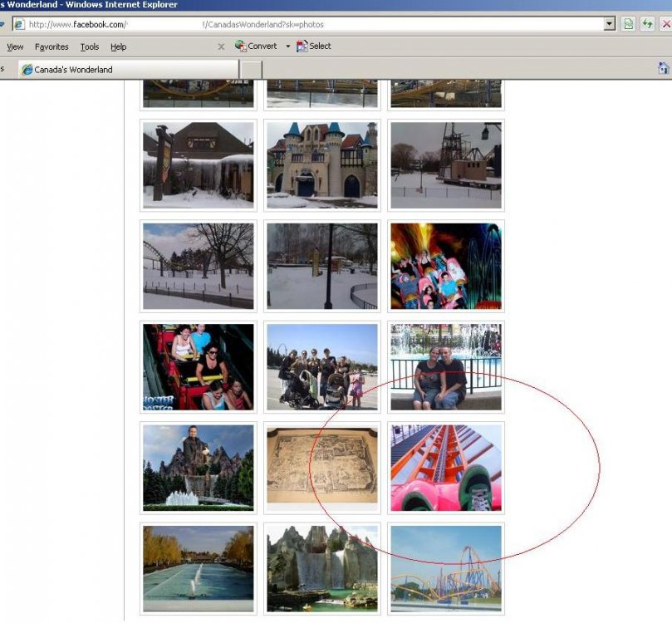Open the fountain photo with mountain backdrop
The image size is (672, 623).
point(198,467)
